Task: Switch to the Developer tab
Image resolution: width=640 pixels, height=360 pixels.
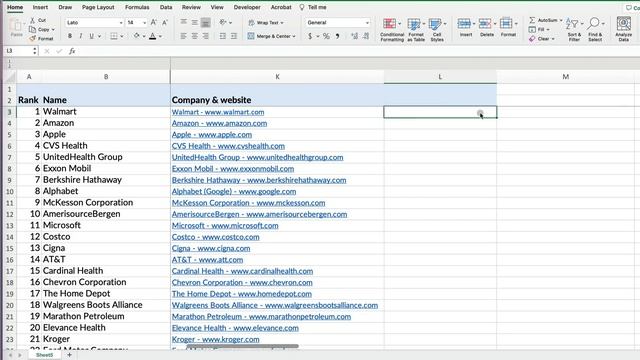Action: click(x=247, y=7)
